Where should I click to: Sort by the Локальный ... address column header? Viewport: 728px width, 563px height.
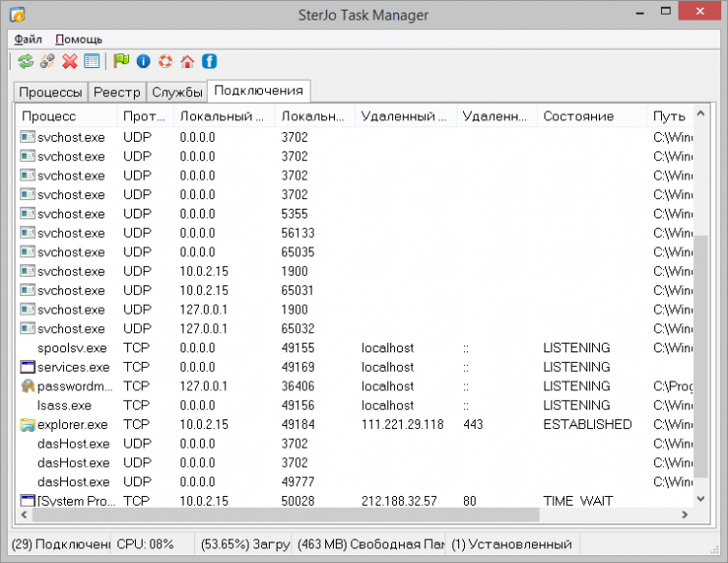point(224,116)
